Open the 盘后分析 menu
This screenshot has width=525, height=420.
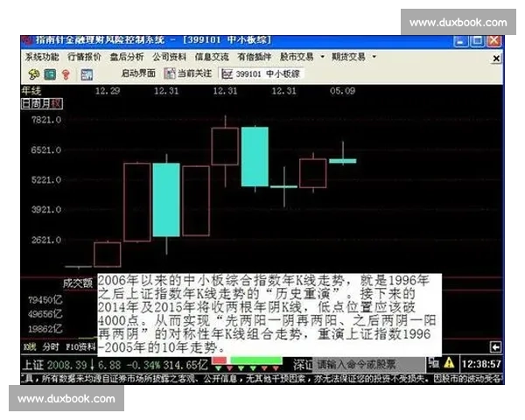coord(127,57)
